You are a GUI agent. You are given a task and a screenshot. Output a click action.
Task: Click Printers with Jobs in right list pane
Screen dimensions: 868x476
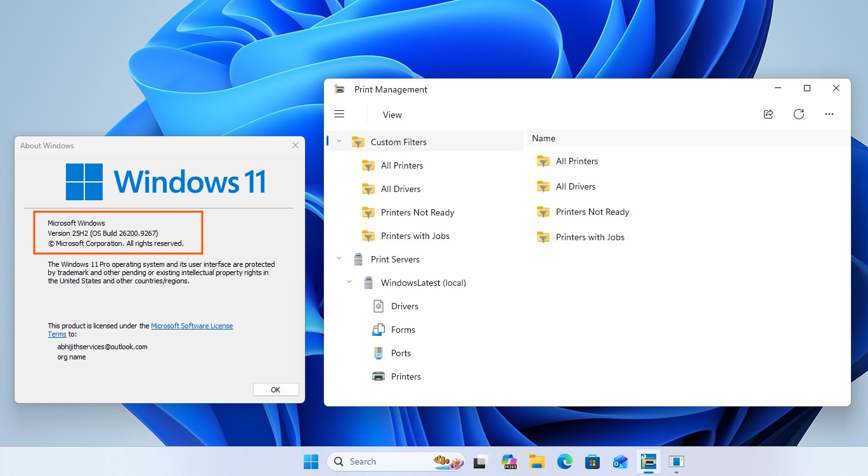[590, 237]
